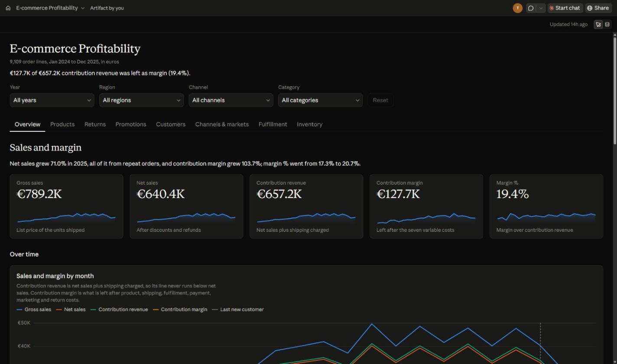
Task: Select the pointer cursor mode icon
Action: click(x=598, y=24)
